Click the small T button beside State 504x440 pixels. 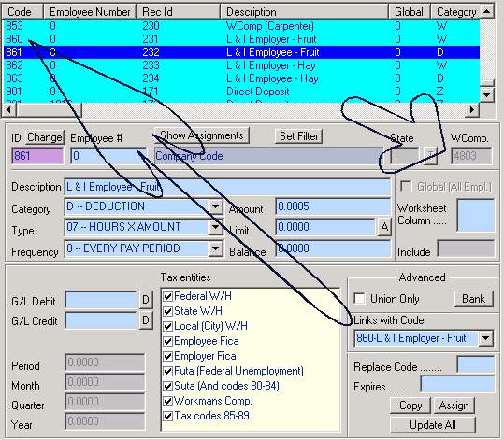[x=430, y=156]
